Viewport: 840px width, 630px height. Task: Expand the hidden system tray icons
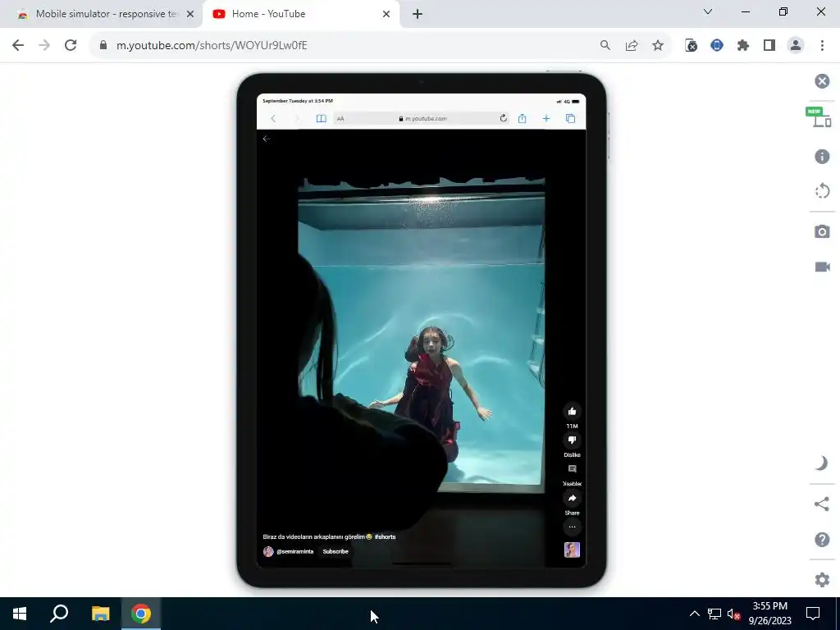(694, 614)
